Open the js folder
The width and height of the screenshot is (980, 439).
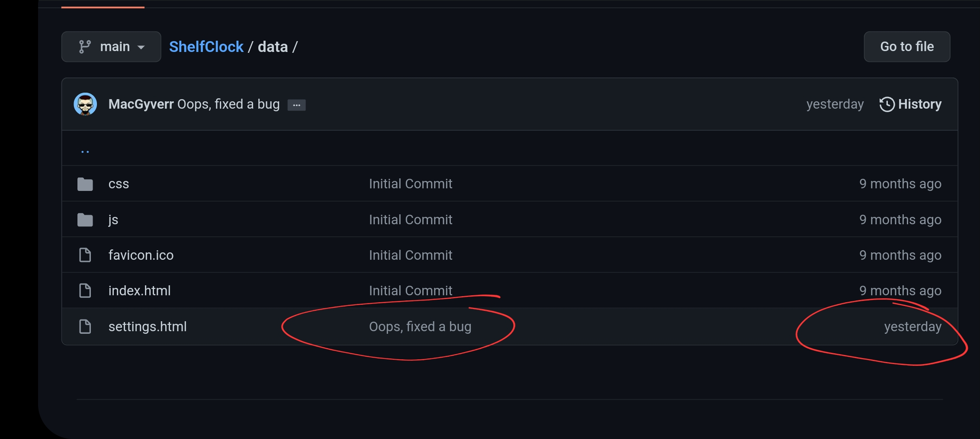[x=113, y=220]
